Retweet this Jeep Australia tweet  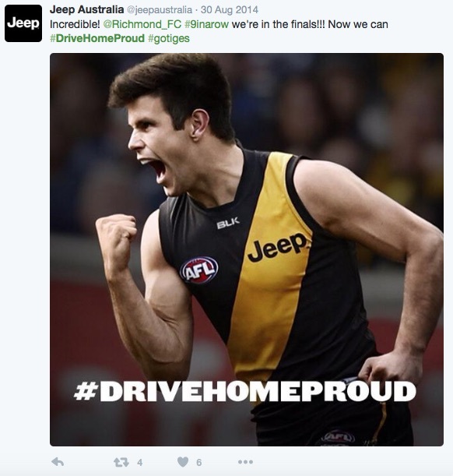121,462
